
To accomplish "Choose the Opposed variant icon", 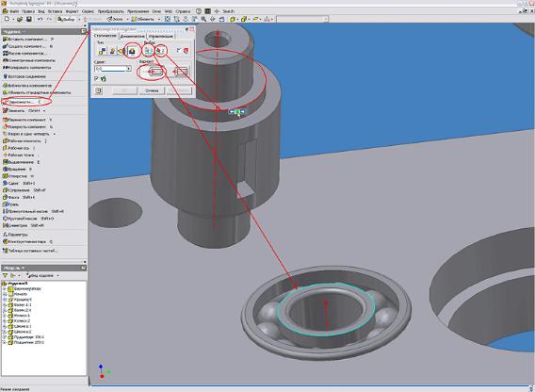I will [153, 72].
